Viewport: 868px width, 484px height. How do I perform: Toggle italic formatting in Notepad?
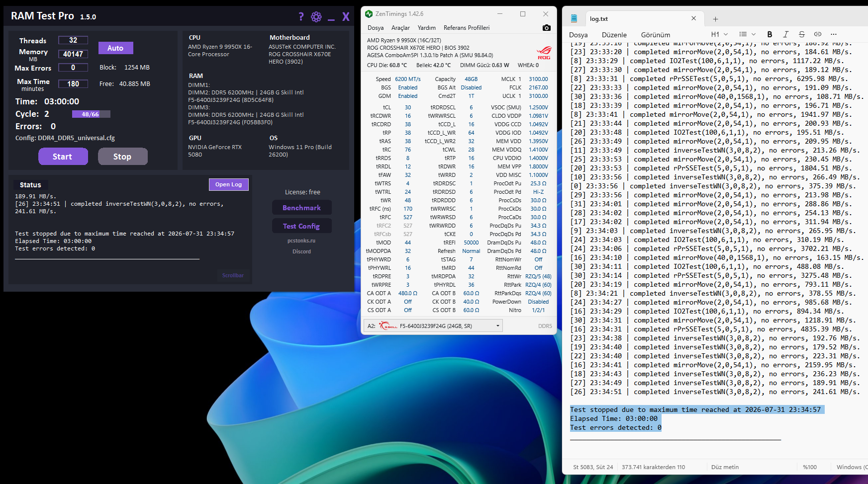pos(785,34)
